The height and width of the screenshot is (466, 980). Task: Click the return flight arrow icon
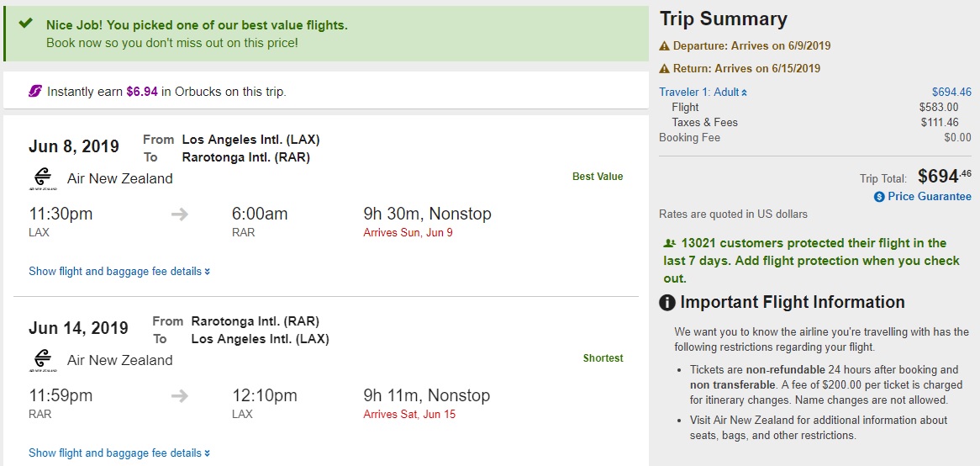pos(180,395)
